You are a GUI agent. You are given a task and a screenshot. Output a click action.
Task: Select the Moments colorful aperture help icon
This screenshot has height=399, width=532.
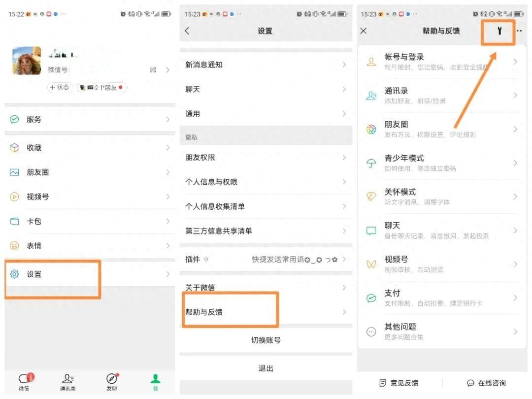tap(371, 130)
